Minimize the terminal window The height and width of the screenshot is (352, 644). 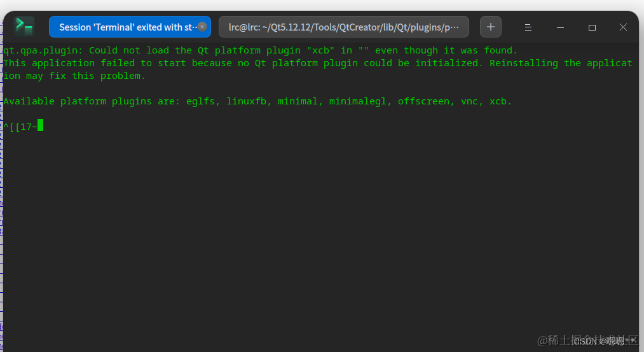coord(560,27)
